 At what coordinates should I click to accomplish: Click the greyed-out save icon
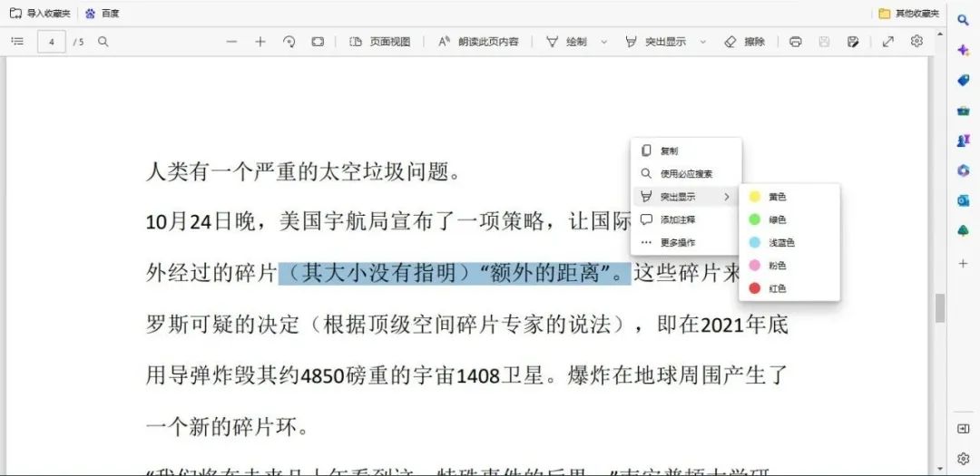[x=824, y=42]
